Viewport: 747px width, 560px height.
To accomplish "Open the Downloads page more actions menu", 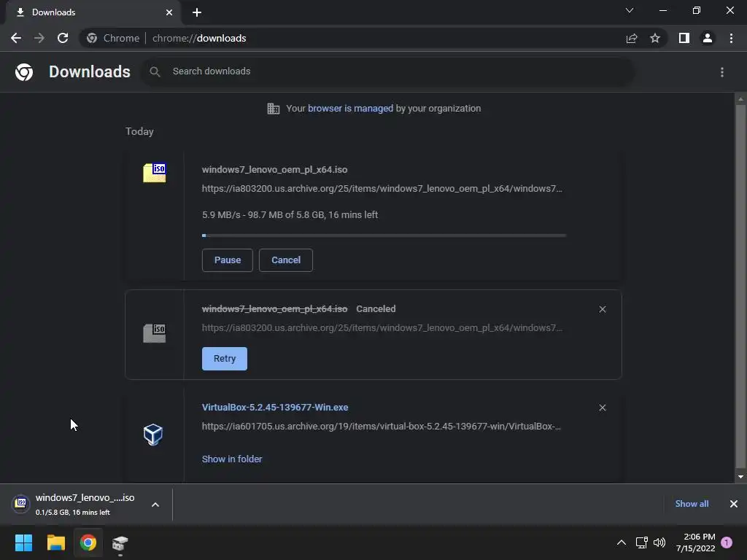I will [722, 72].
